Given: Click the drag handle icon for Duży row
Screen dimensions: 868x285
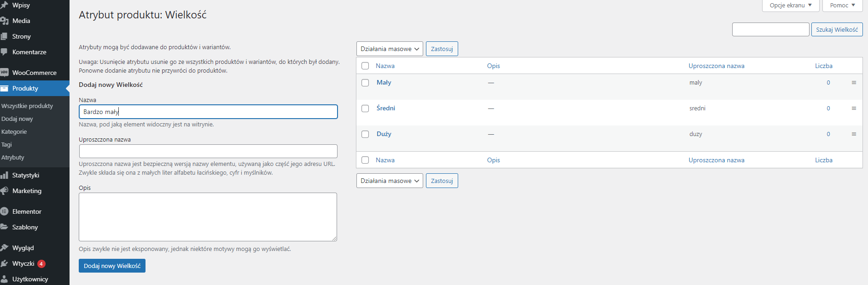Looking at the screenshot, I should [854, 134].
